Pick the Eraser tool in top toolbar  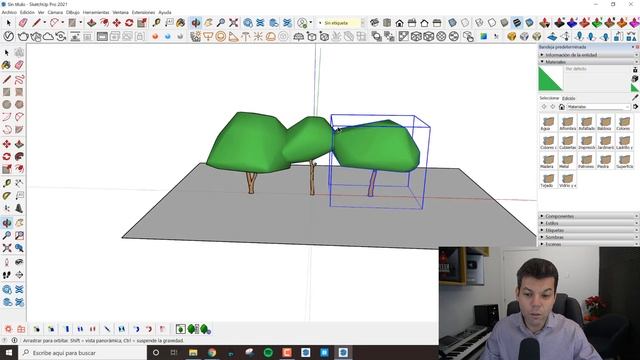click(23, 23)
